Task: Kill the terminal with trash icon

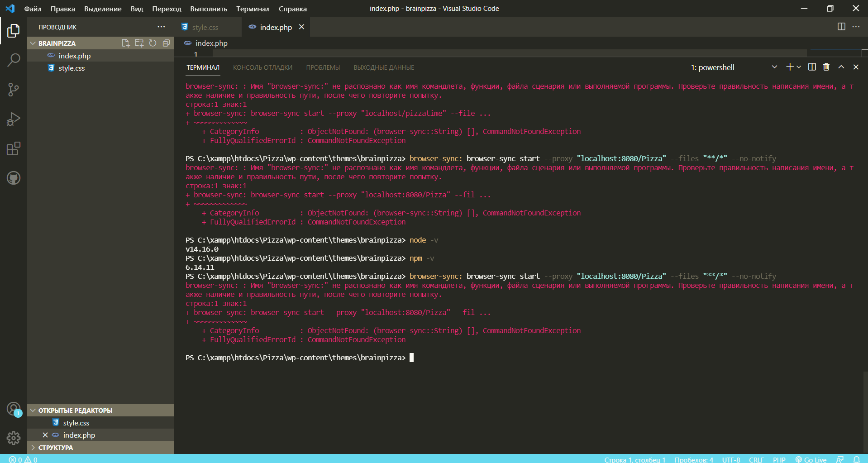Action: 826,67
